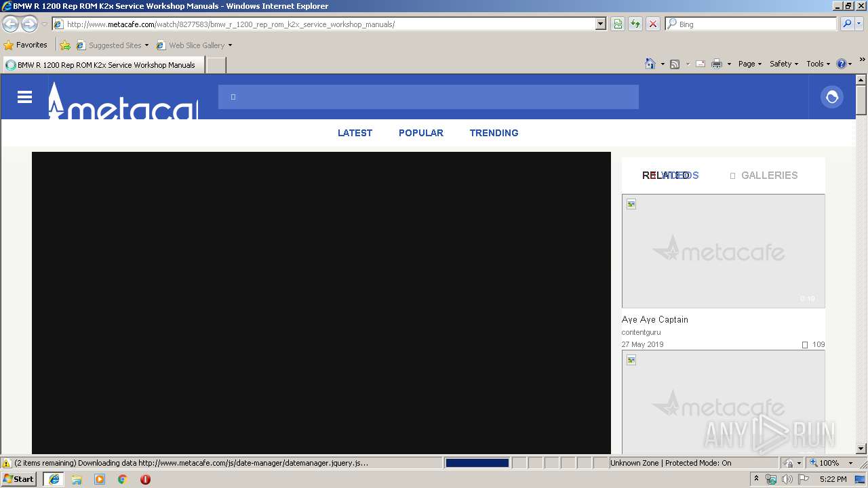Open the Safety menu
This screenshot has width=868, height=488.
point(784,64)
